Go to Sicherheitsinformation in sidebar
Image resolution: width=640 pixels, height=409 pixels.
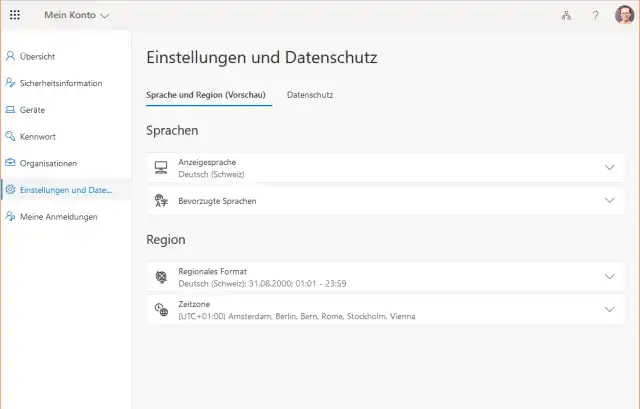point(61,83)
